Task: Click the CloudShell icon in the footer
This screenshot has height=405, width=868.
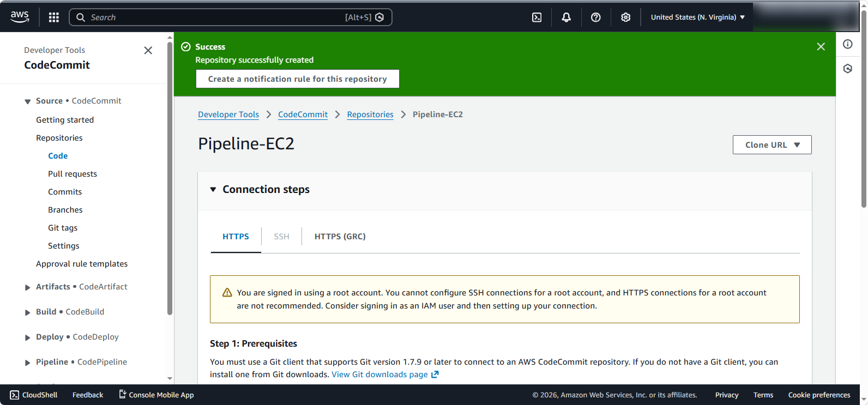Action: click(x=15, y=395)
